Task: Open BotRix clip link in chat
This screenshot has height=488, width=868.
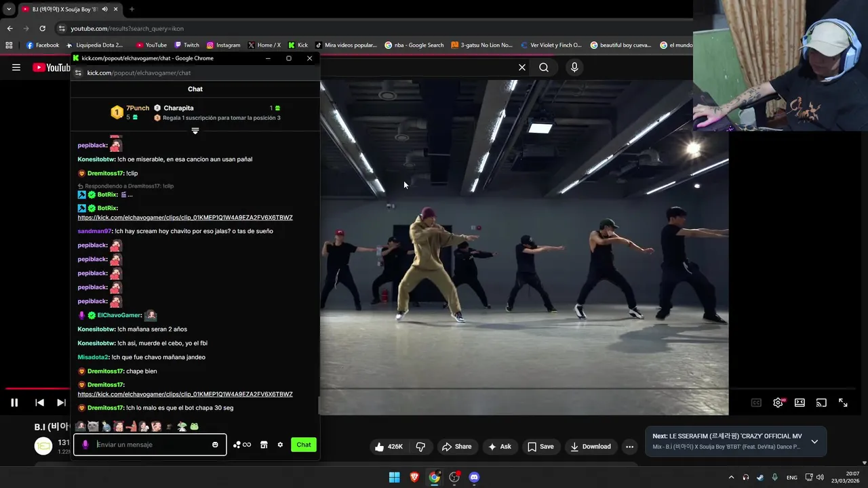Action: (185, 218)
